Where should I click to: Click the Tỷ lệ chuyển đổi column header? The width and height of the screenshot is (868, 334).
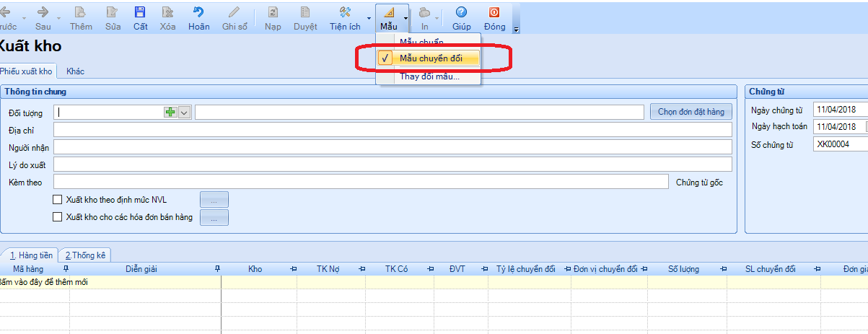(526, 269)
